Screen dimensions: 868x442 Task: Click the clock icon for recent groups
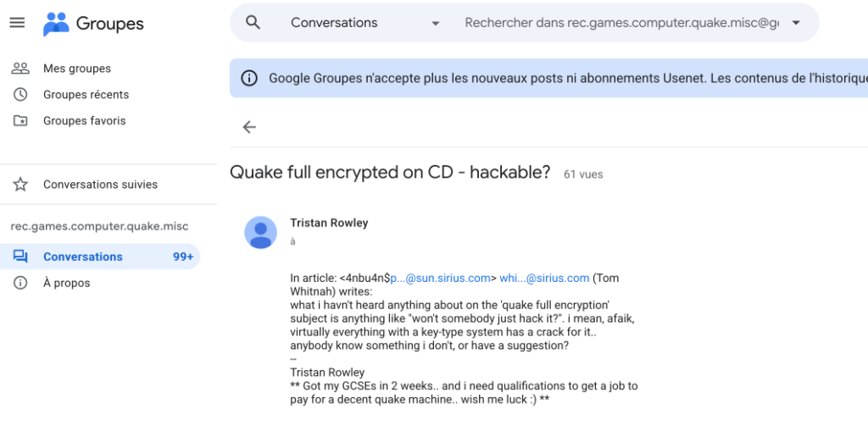(x=20, y=95)
